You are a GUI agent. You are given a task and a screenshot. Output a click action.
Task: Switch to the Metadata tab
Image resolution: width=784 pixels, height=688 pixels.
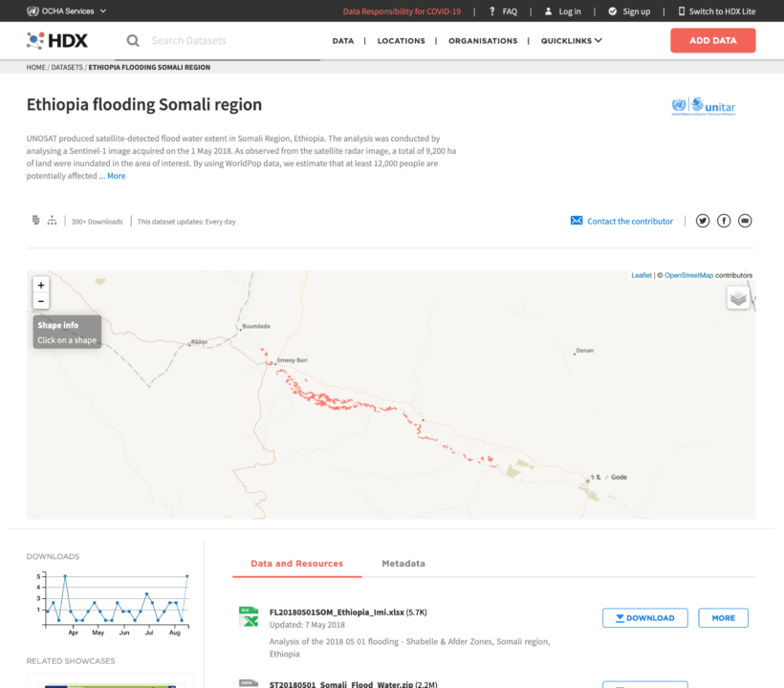click(403, 564)
